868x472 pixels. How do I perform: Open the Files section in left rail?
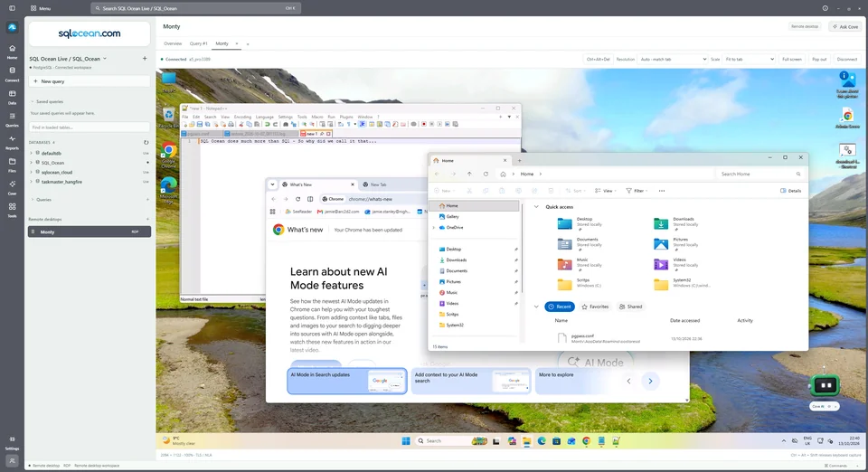pyautogui.click(x=12, y=165)
